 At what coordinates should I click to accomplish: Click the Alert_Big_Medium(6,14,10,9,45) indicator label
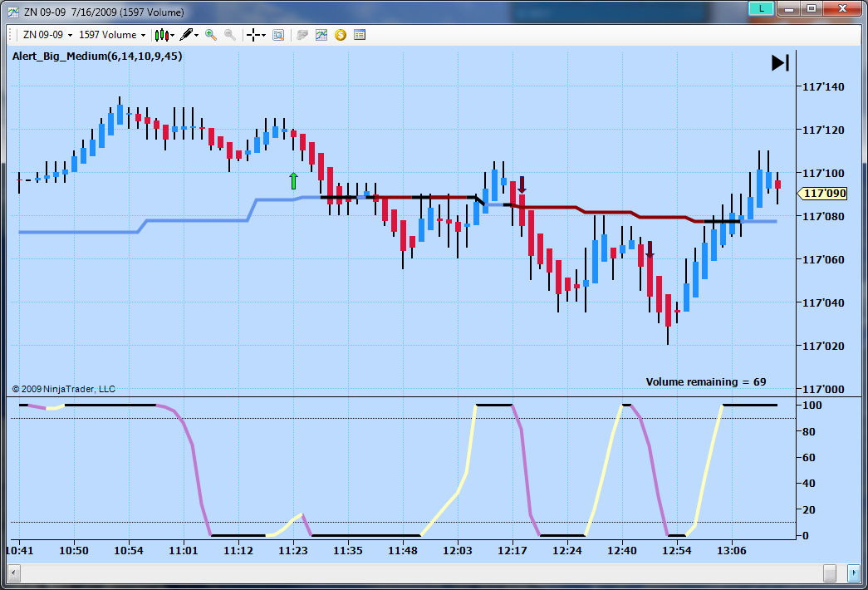97,56
